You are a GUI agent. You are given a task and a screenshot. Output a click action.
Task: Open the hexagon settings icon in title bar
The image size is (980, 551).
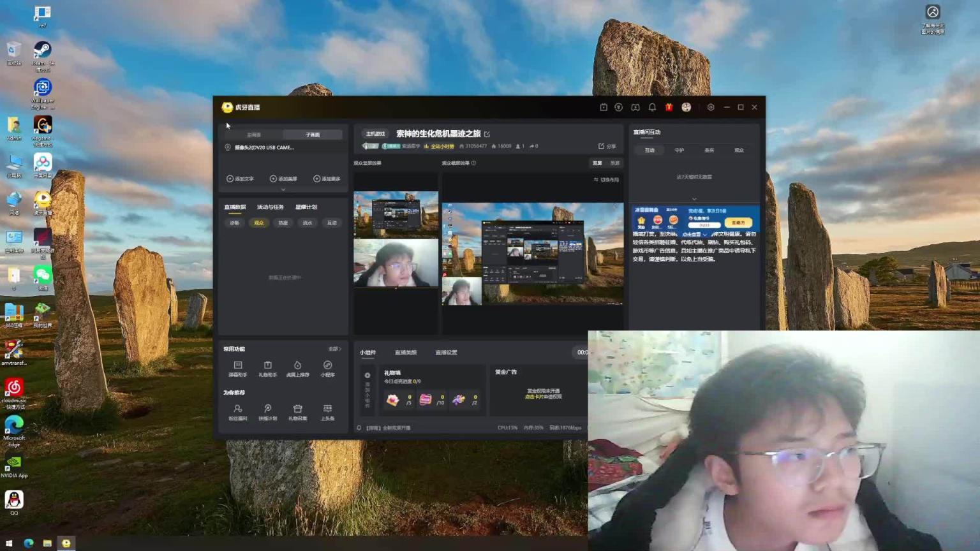pyautogui.click(x=711, y=107)
